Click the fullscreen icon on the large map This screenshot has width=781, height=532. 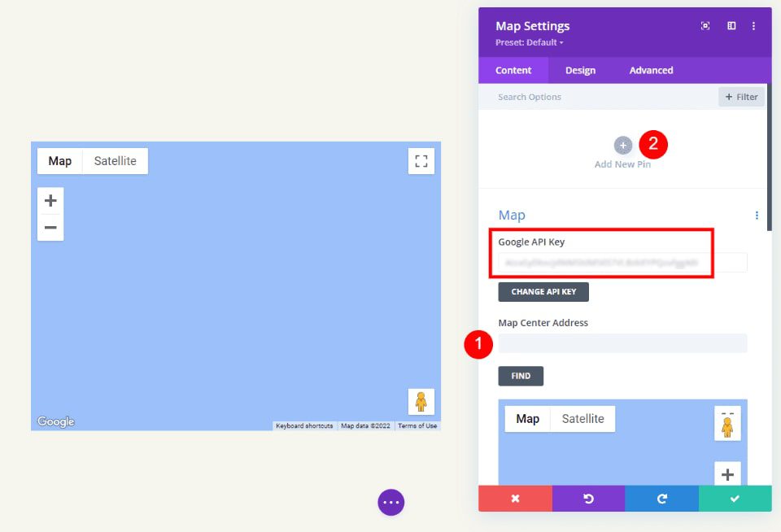click(421, 160)
